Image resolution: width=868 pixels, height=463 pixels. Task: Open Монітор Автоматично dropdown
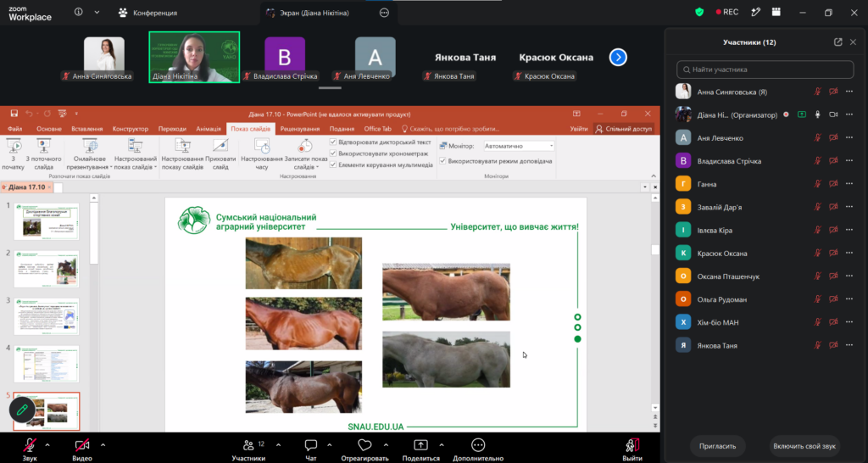click(519, 146)
